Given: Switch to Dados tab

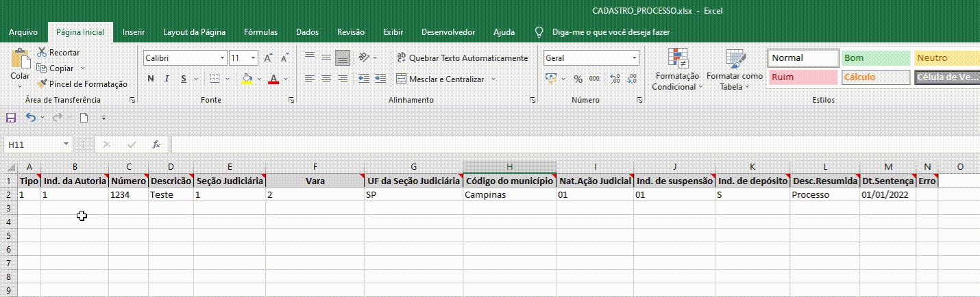Looking at the screenshot, I should pos(307,32).
